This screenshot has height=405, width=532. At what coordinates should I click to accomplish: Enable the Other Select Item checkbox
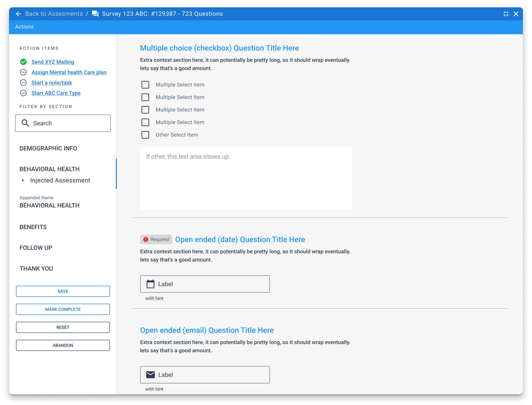tap(145, 135)
